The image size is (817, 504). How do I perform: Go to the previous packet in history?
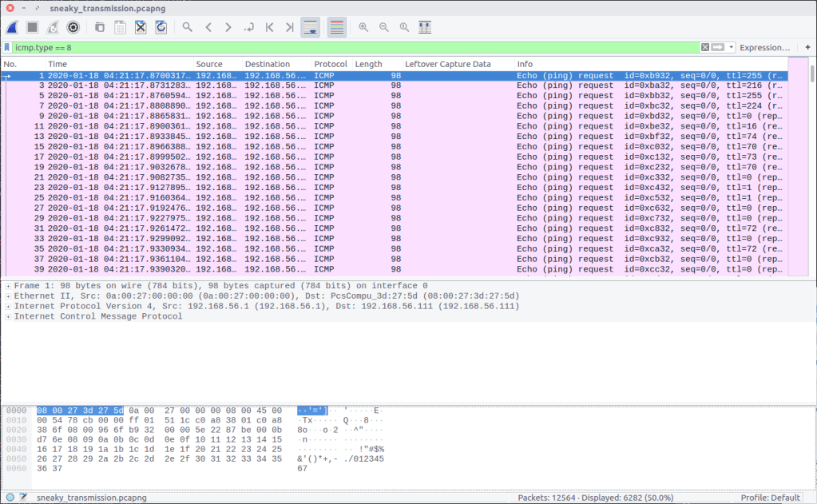click(x=208, y=27)
